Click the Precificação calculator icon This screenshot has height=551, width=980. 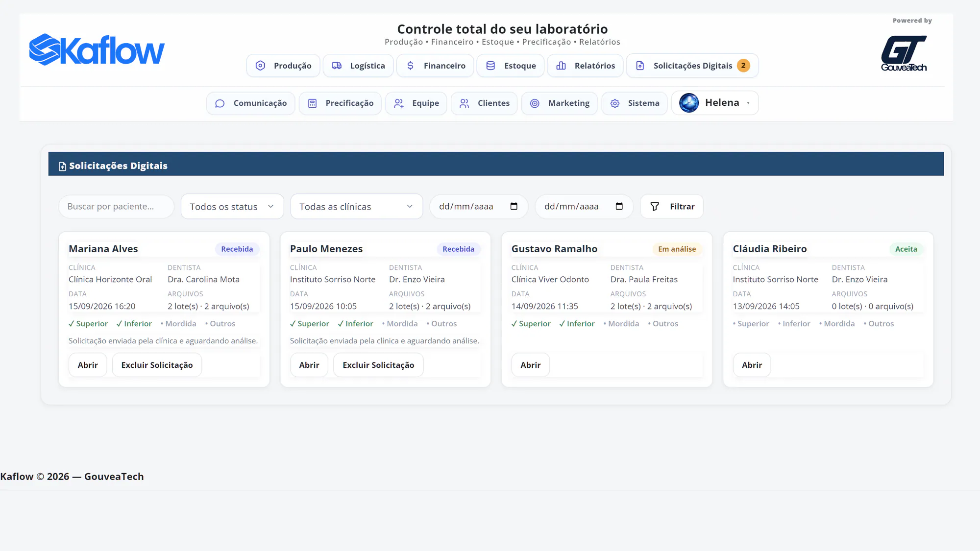[312, 103]
